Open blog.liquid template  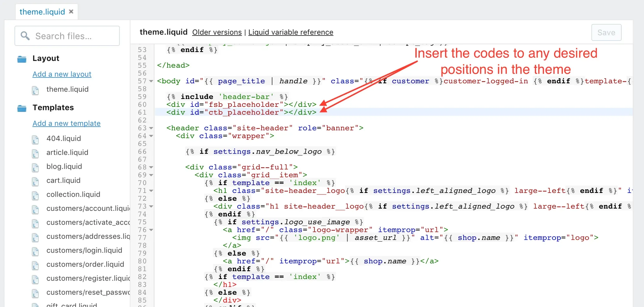(64, 166)
